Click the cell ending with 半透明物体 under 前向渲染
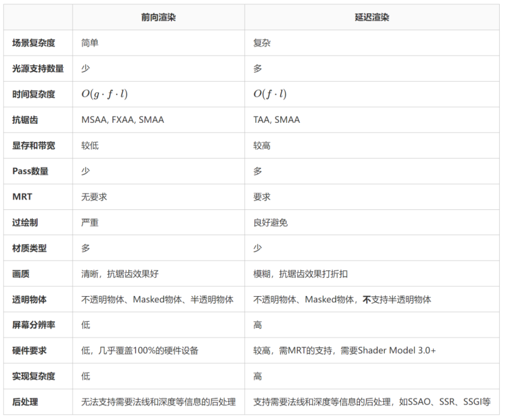The image size is (507, 420). pyautogui.click(x=157, y=300)
